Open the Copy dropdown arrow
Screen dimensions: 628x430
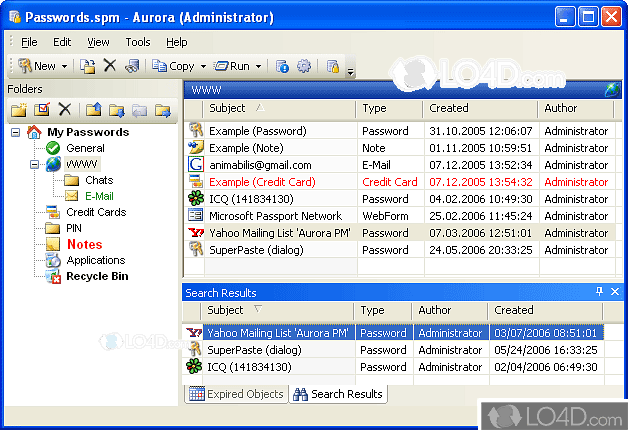pos(203,66)
